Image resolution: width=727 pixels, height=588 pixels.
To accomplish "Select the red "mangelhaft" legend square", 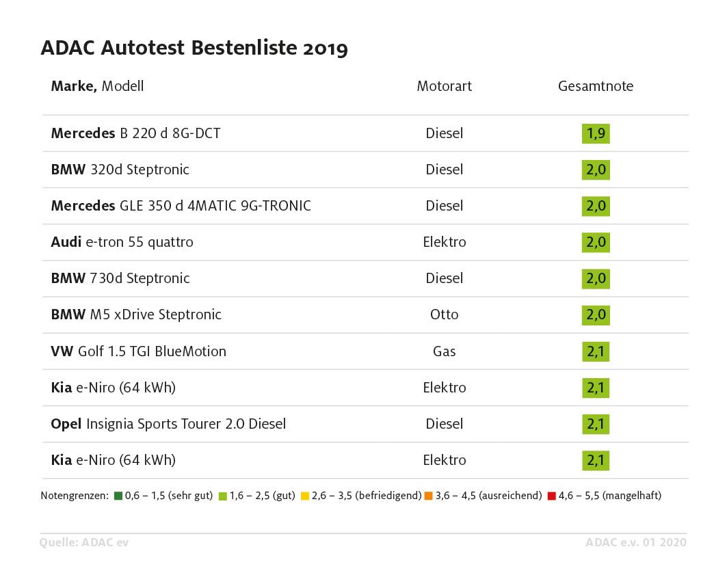I will point(551,496).
